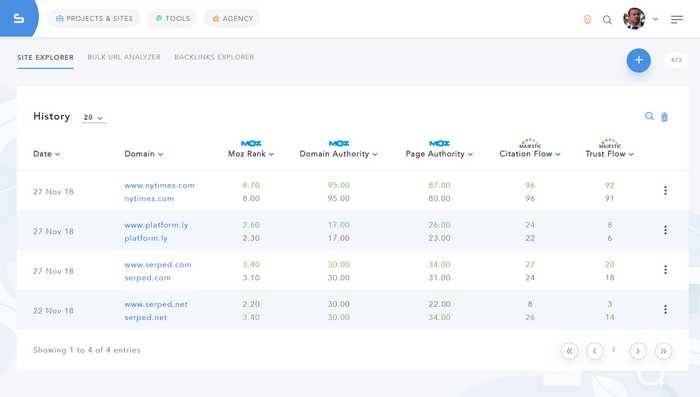This screenshot has width=700, height=397.
Task: Open nytimes.com link
Action: tap(149, 198)
